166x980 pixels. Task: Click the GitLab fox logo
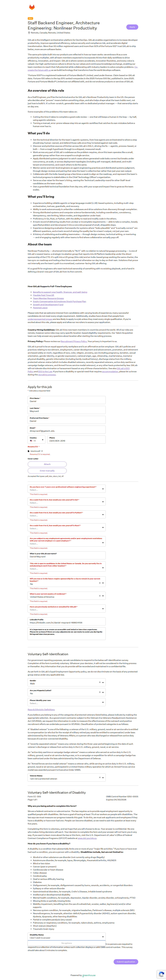pyautogui.click(x=32, y=7)
